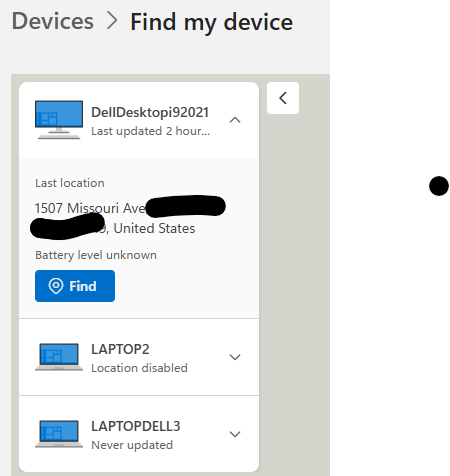The height and width of the screenshot is (476, 450).
Task: Collapse the DellDesktopi92021 details chevron
Action: [235, 120]
